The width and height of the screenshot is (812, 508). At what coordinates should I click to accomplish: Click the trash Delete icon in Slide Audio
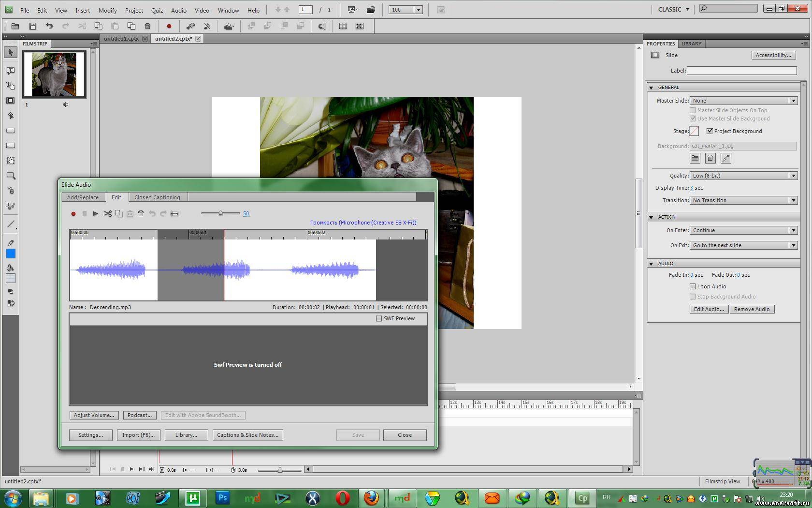[141, 213]
